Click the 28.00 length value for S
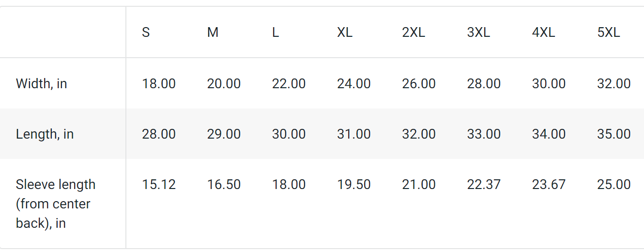 (x=159, y=134)
